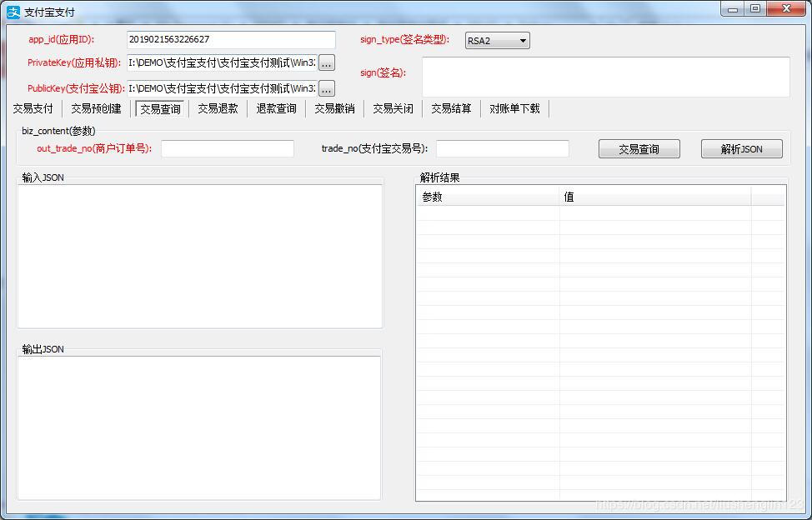Switch to the 对账单下载 tab
The width and height of the screenshot is (812, 520).
(514, 108)
